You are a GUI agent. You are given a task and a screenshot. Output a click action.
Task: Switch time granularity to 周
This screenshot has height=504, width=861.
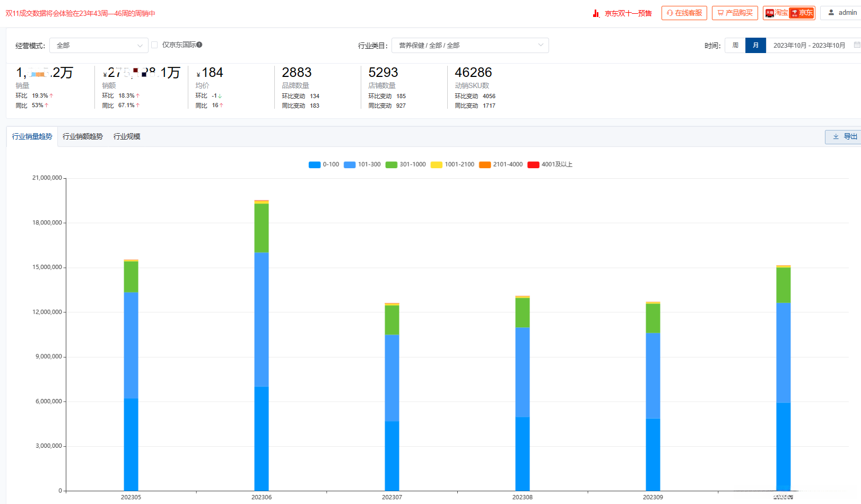coord(735,45)
